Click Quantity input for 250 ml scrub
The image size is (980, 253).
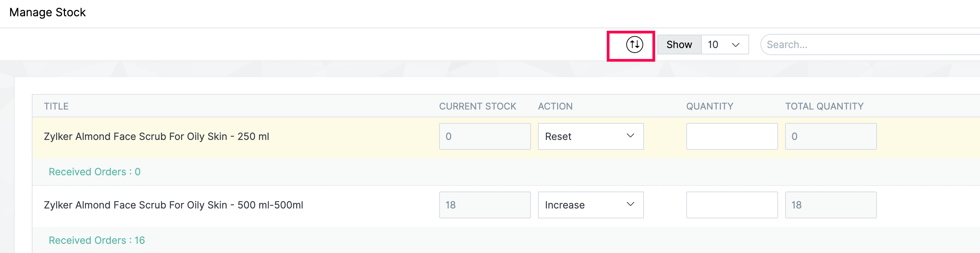tap(731, 136)
